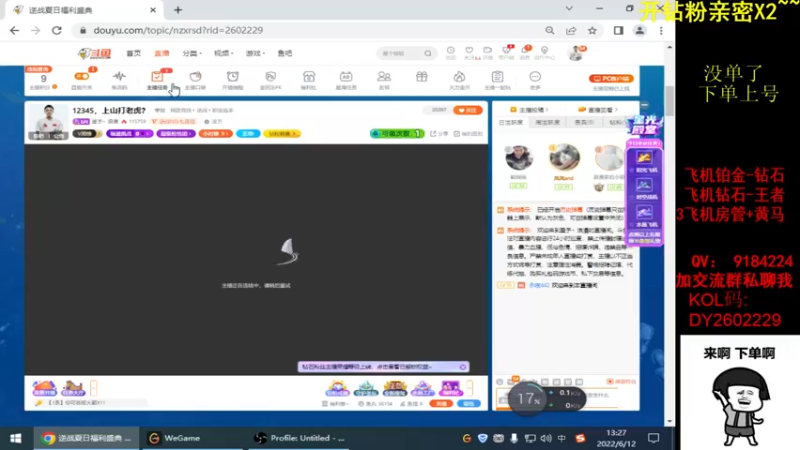Switch to the 日活跃度 ranking tab
Viewport: 800px width, 450px height.
511,122
